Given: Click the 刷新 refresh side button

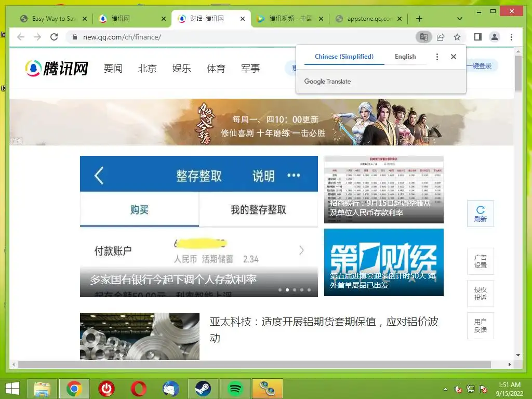Looking at the screenshot, I should (481, 214).
